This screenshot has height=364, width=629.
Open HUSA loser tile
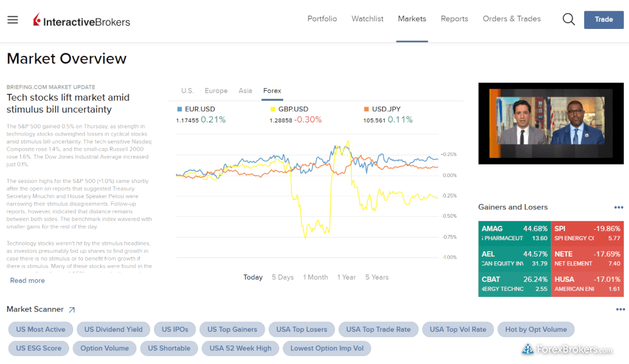pos(588,284)
